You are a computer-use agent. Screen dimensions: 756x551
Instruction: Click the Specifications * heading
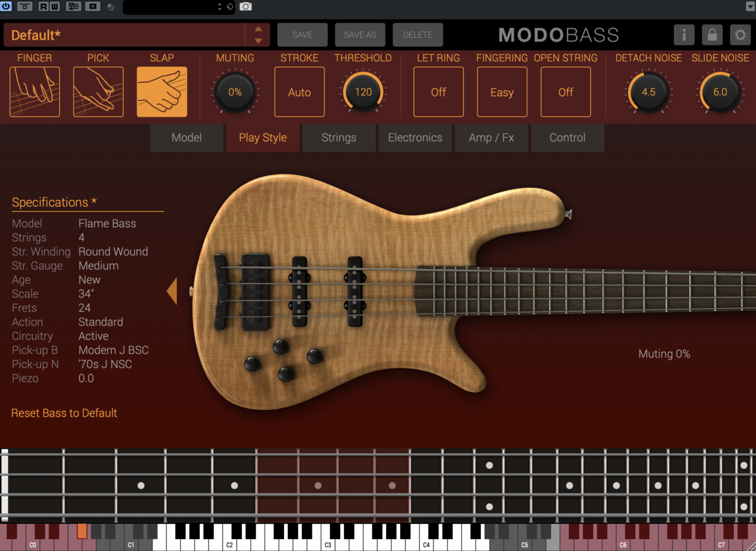click(x=54, y=202)
